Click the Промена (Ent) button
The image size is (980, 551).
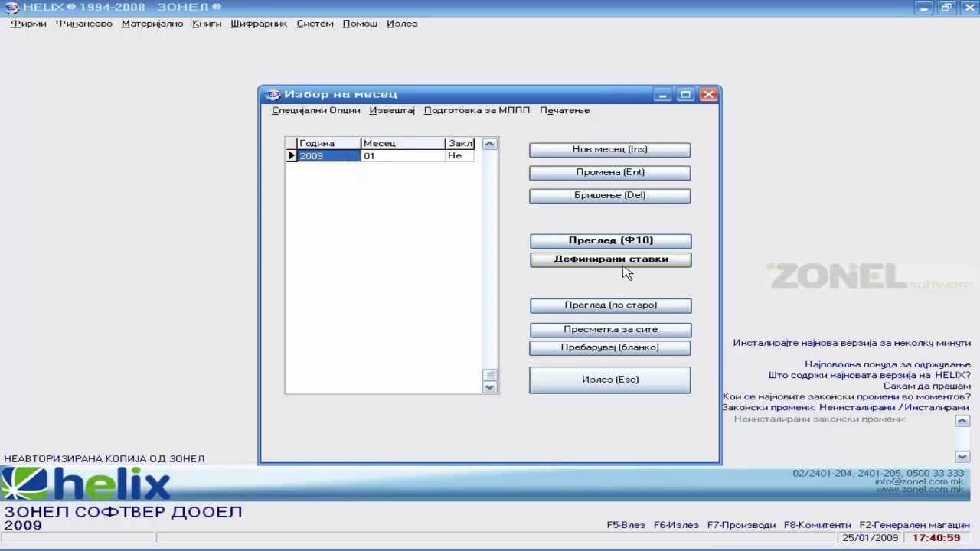pos(609,173)
